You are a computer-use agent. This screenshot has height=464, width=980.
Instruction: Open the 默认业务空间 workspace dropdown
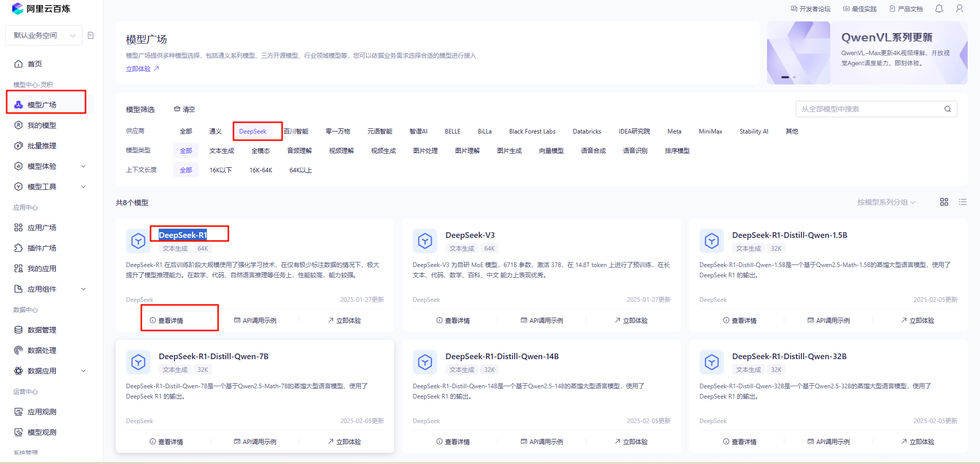click(x=44, y=35)
